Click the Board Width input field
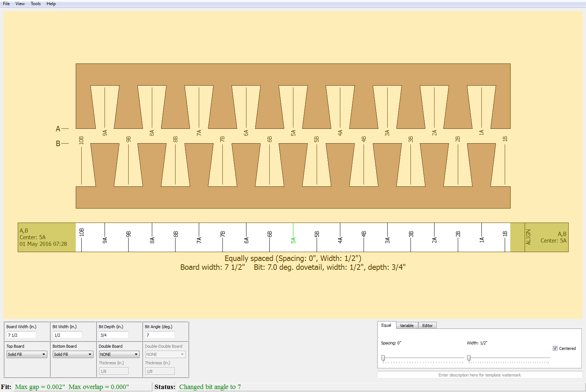The height and width of the screenshot is (392, 586). [x=21, y=335]
